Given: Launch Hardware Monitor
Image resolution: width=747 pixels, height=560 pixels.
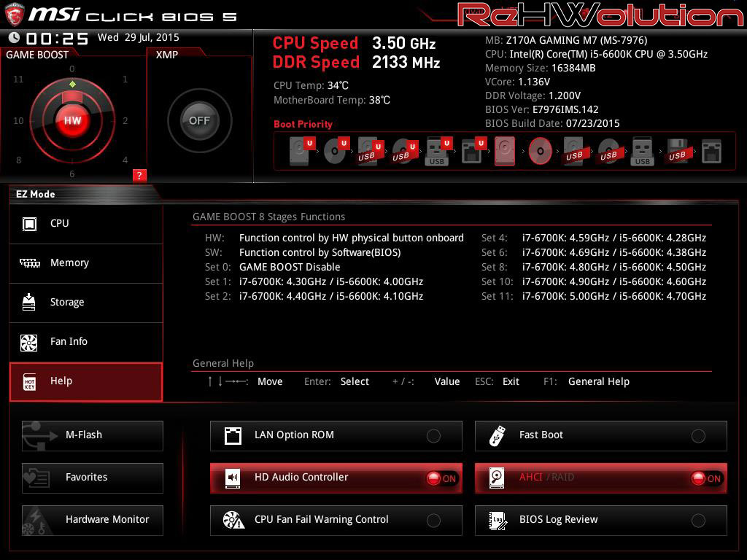Looking at the screenshot, I should pos(93,520).
